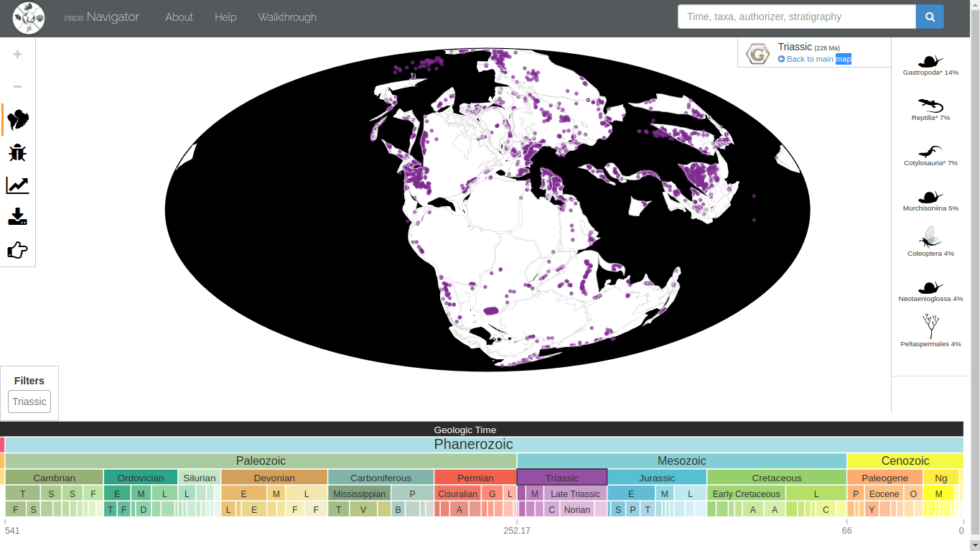Remove the Triassic filter chip
The image size is (980, 551).
[x=29, y=402]
